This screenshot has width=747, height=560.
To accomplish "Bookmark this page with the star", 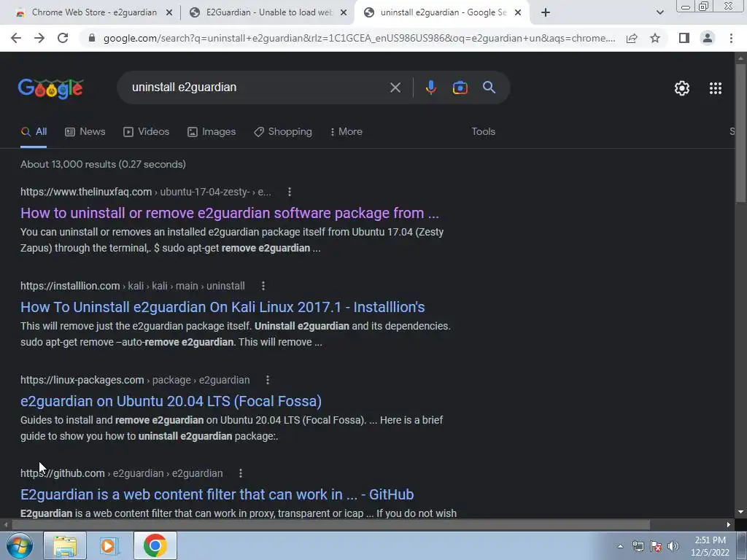I will pyautogui.click(x=655, y=38).
